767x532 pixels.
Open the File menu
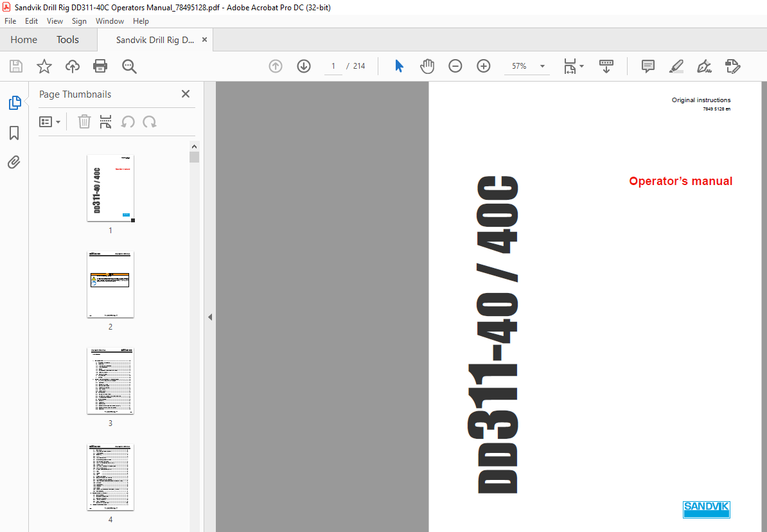coord(10,21)
